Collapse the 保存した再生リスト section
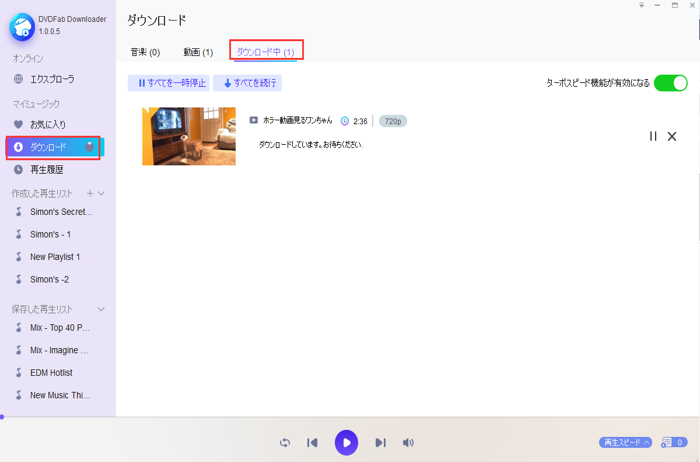 click(x=101, y=309)
